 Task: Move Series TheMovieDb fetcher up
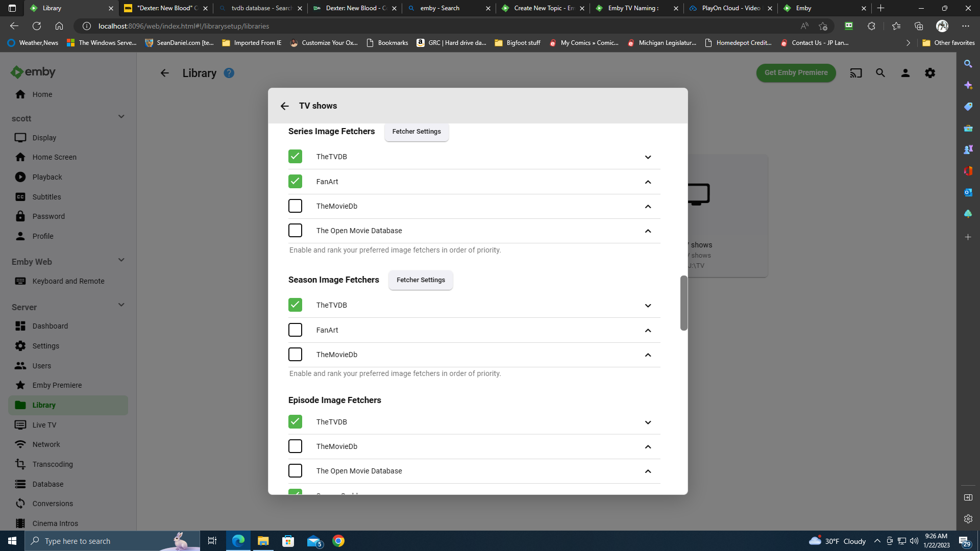[648, 206]
